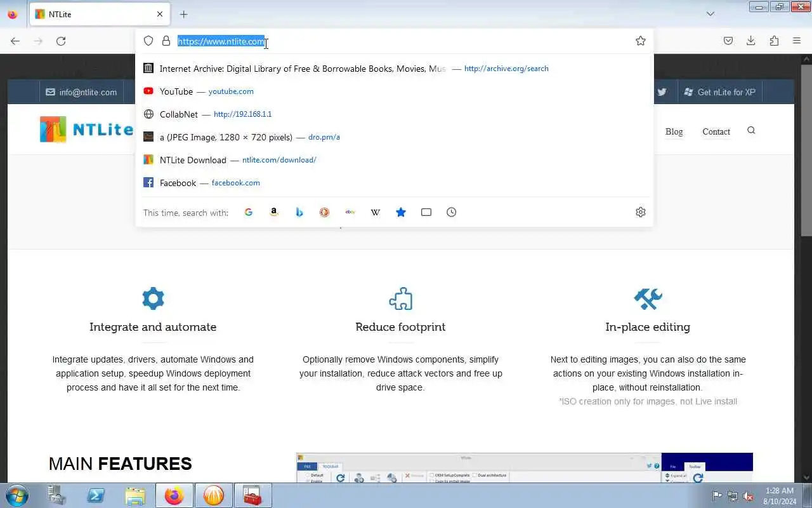Click the site security padlock icon
Screen dimensions: 812x508
(166, 41)
